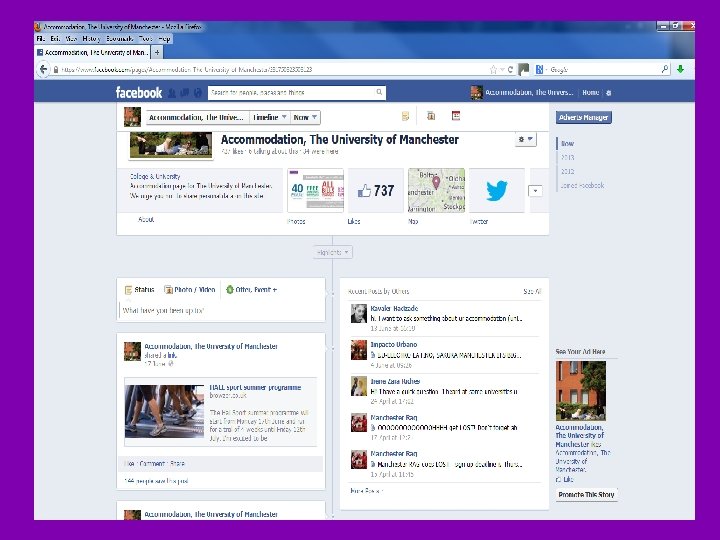Open the Twitter bird app tile
Viewport: 720px width, 540px height.
(496, 190)
